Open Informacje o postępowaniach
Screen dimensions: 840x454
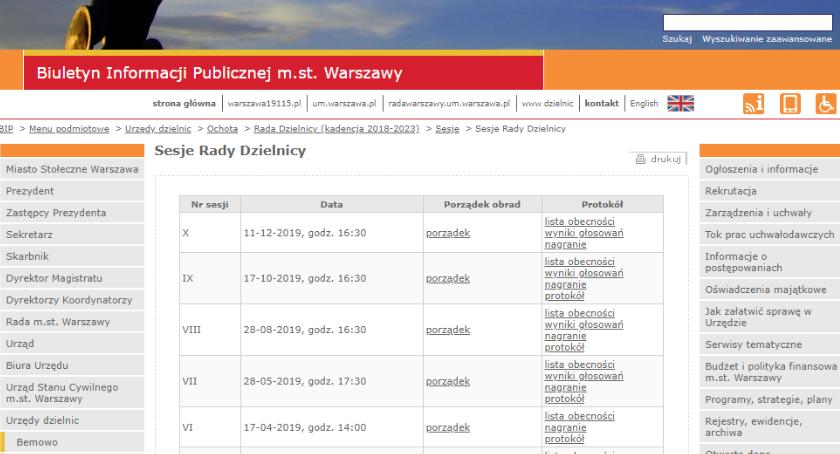point(770,262)
